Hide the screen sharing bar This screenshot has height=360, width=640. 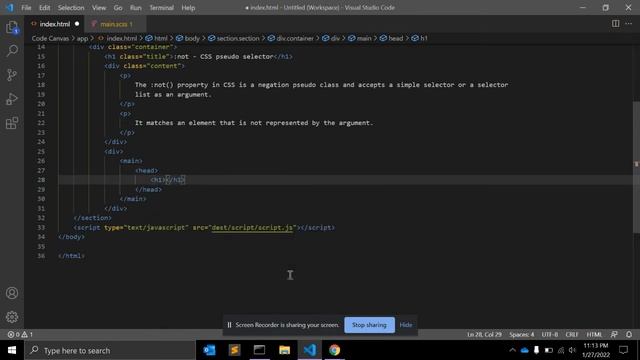click(x=406, y=325)
